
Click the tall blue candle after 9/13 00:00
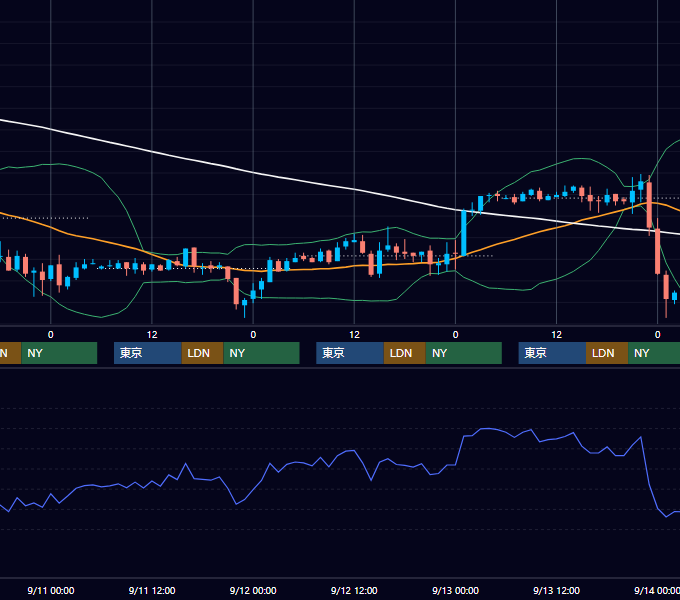[464, 232]
